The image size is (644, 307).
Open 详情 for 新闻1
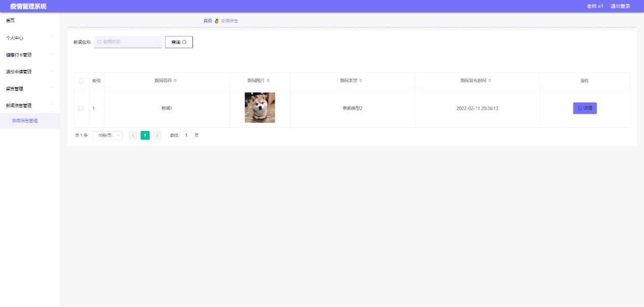[585, 108]
